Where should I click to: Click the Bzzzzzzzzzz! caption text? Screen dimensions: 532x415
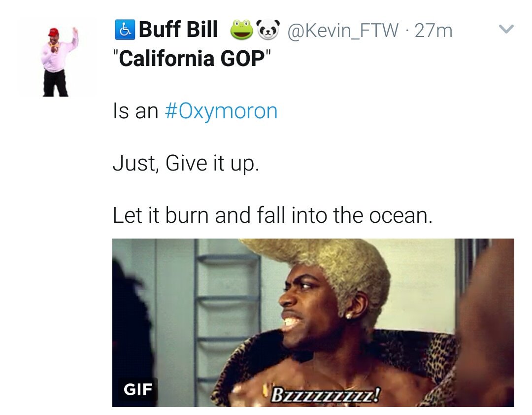(x=326, y=395)
